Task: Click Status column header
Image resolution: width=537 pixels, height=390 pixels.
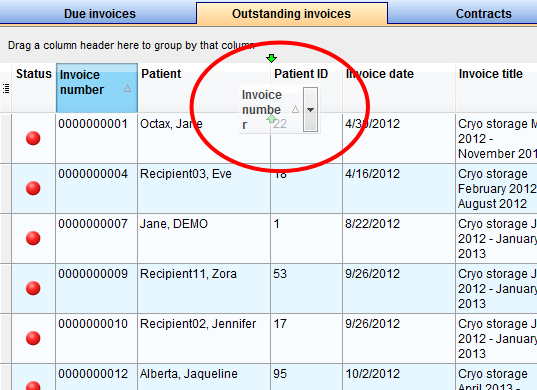Action: click(x=34, y=88)
